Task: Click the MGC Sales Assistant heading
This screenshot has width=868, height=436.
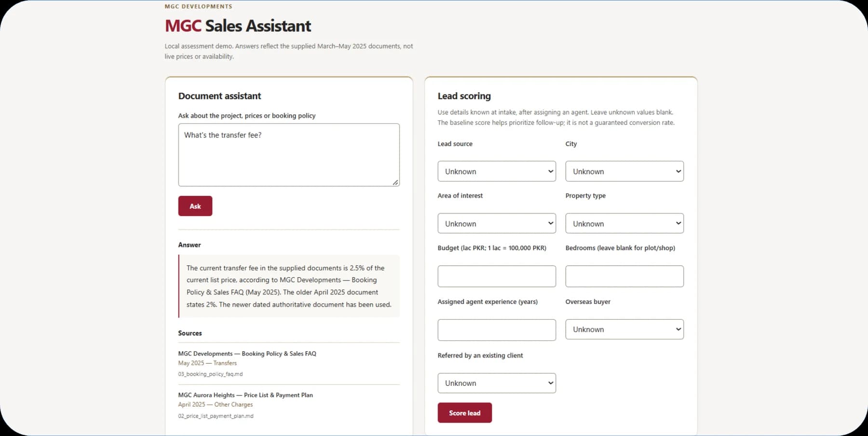Action: click(238, 26)
